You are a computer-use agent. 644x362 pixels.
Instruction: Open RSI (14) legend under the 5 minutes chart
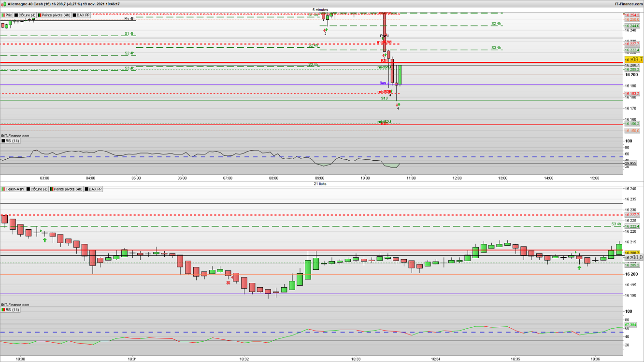coord(10,140)
